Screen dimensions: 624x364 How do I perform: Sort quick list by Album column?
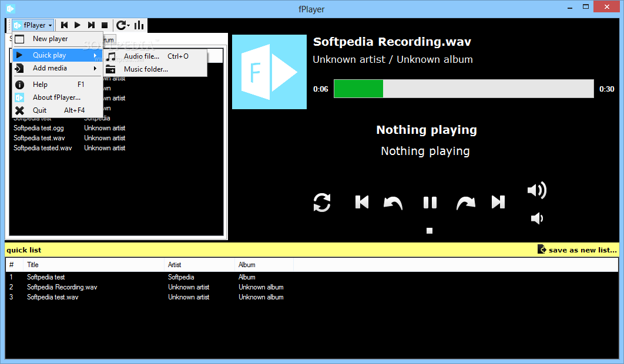[x=264, y=265]
